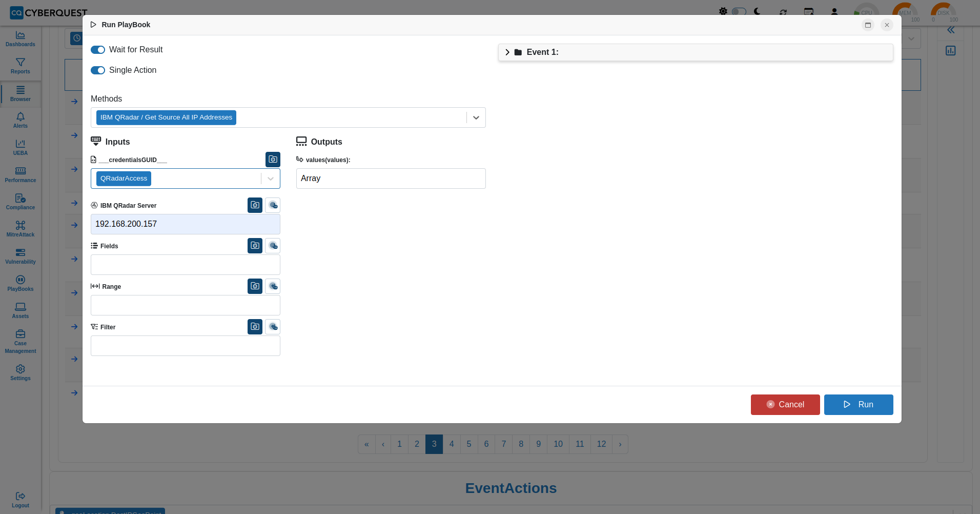Click the Logout icon

click(21, 496)
